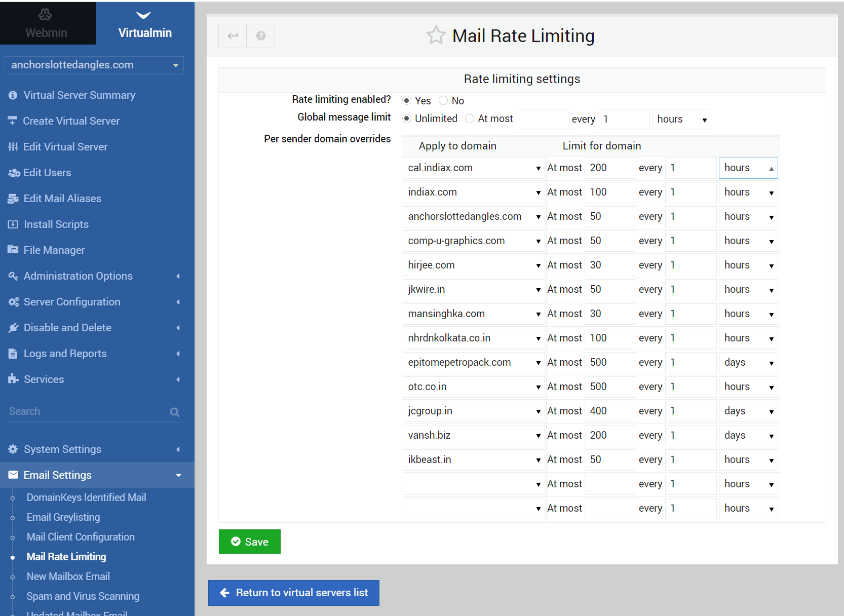Click the Administration Options key icon

(x=13, y=276)
